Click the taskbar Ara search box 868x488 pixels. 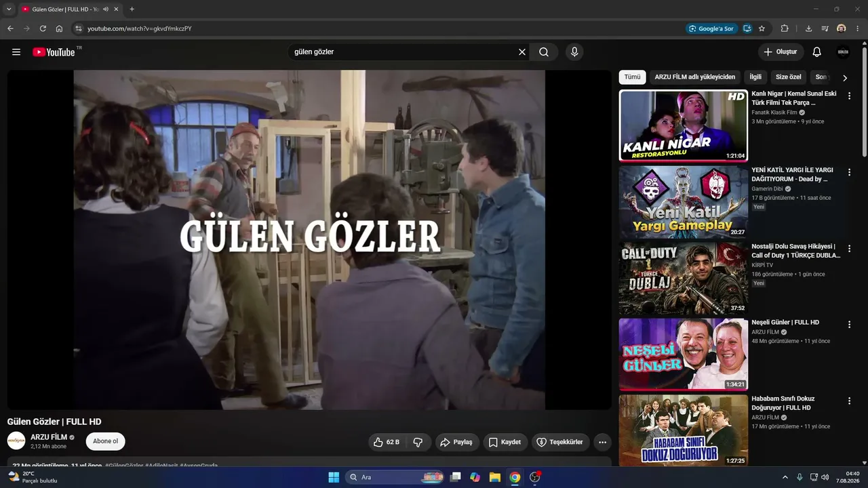click(395, 477)
